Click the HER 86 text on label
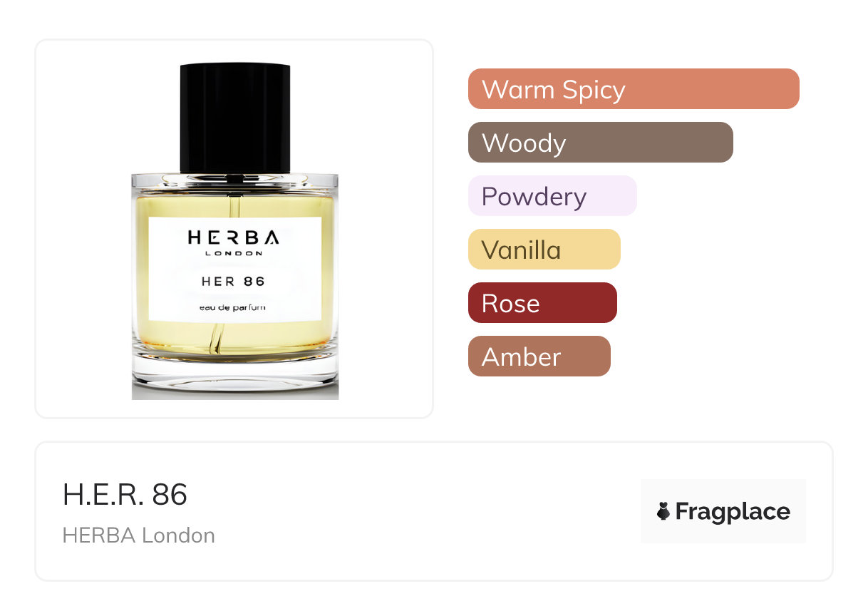The image size is (868, 616). pos(233,281)
